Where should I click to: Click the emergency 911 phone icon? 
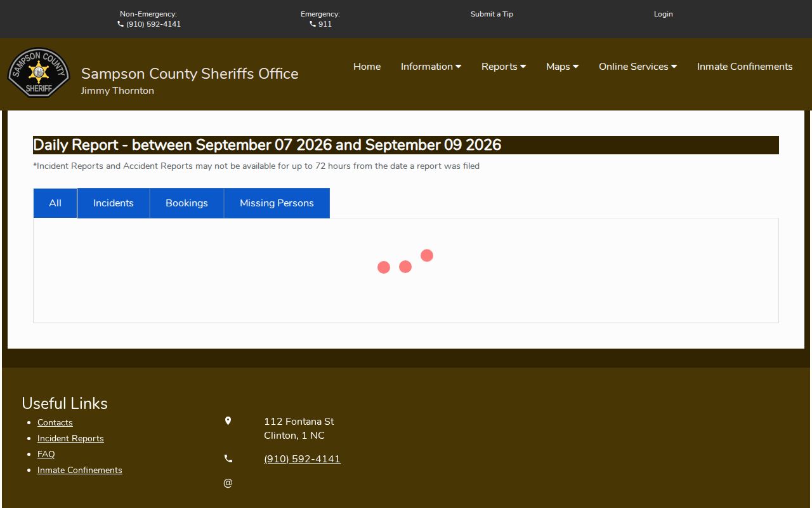pyautogui.click(x=313, y=24)
